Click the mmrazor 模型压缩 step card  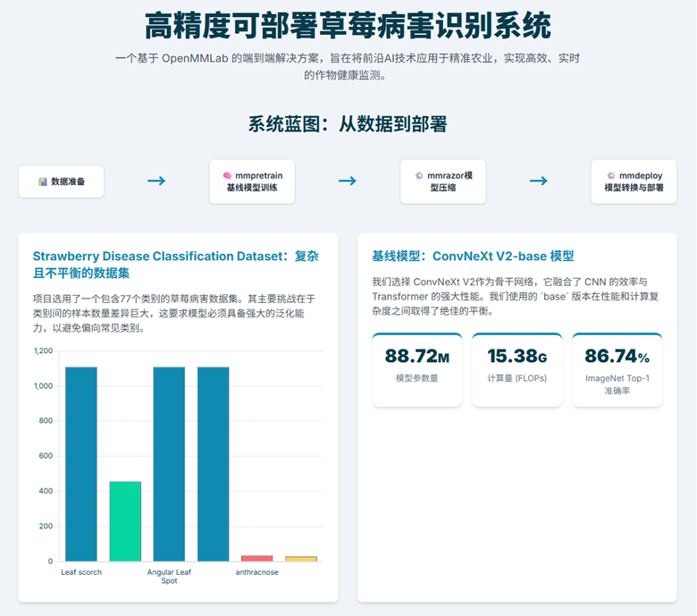click(442, 181)
